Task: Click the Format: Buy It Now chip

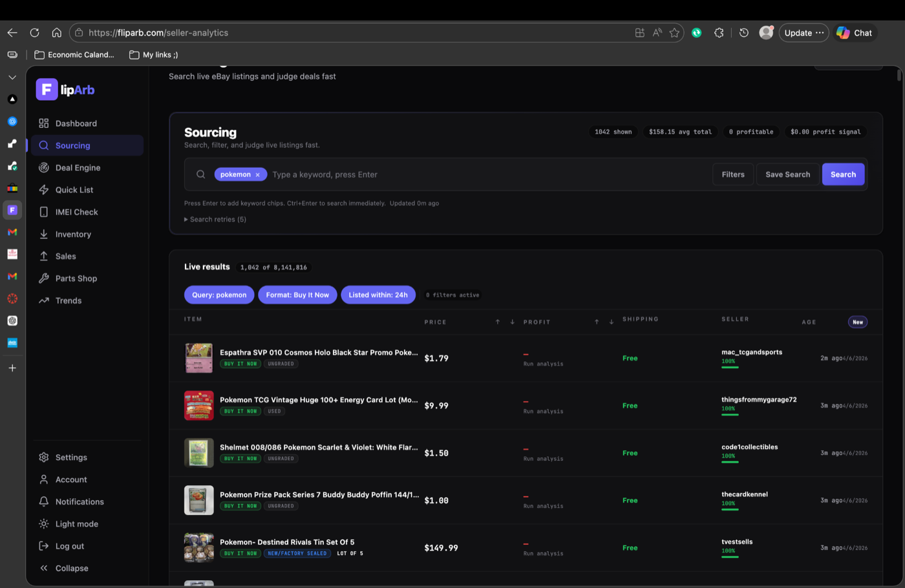Action: (x=297, y=295)
